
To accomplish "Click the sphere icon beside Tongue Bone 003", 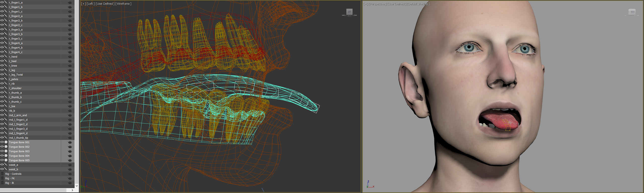I will pos(6,151).
